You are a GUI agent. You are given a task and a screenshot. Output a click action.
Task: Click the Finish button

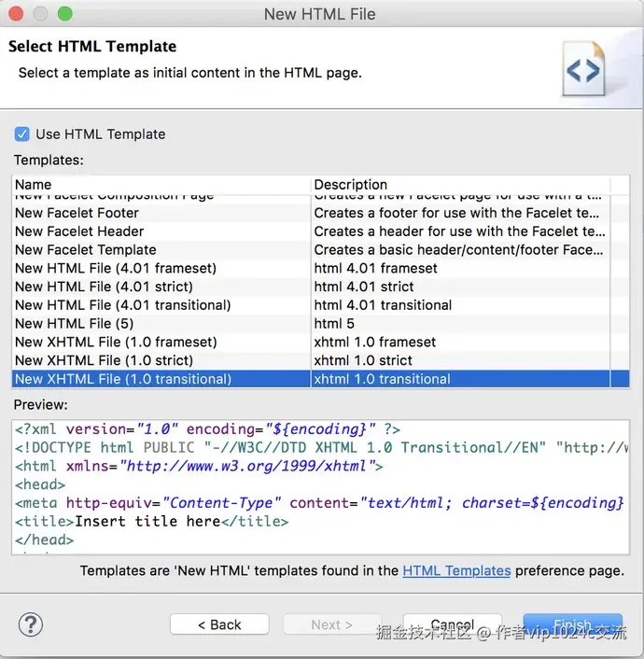click(x=572, y=624)
